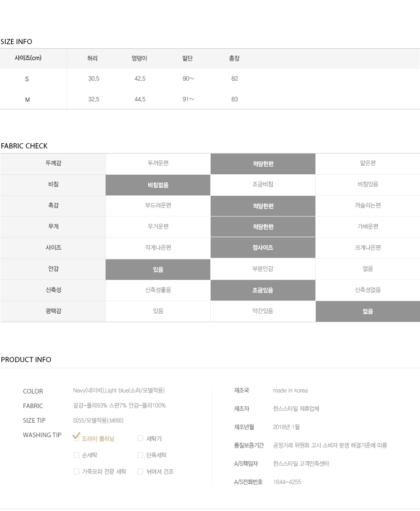Viewport: 420px width, 511px height.
Task: Click the 가벼운편 cell
Action: pos(368,226)
